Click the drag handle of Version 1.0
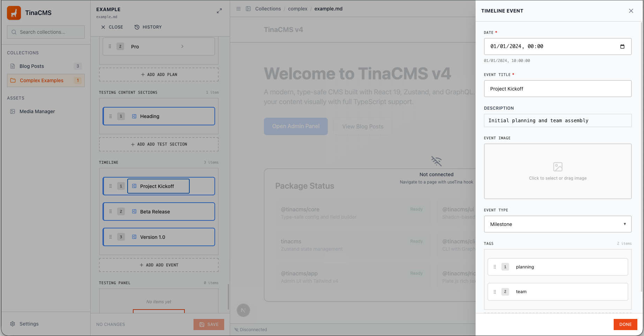The width and height of the screenshot is (644, 336). 111,237
